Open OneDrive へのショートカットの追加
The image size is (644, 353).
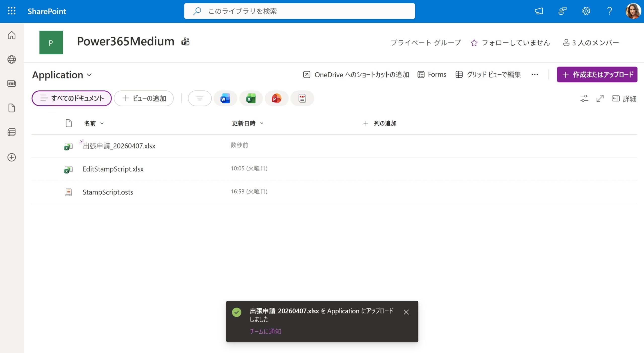(356, 75)
